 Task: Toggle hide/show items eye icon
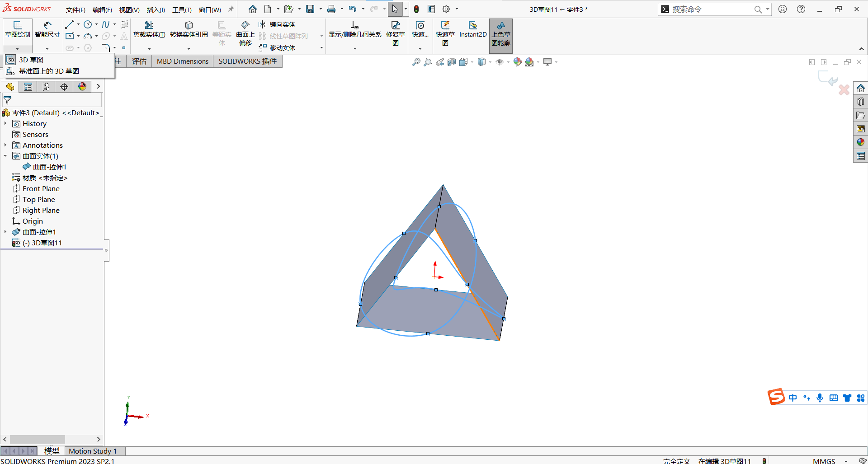(x=500, y=62)
